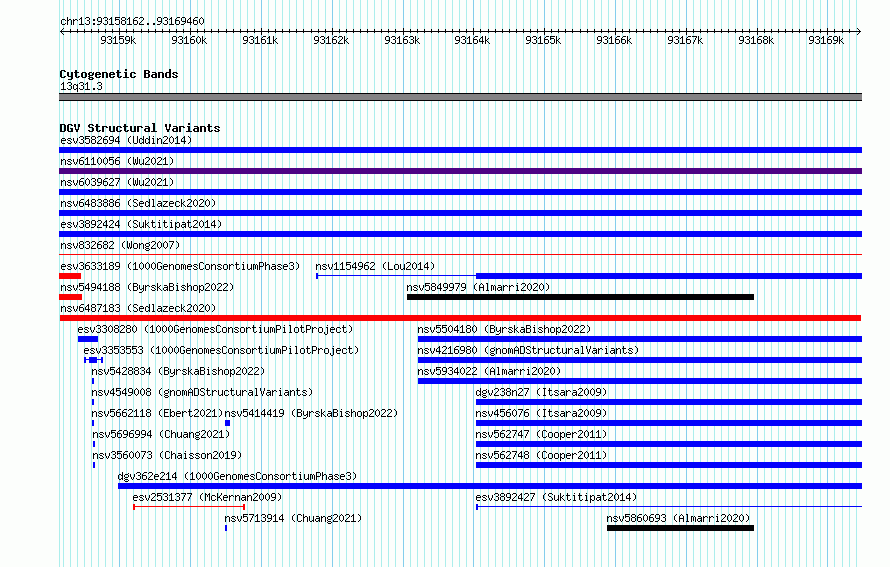Select the red esv3633189 variant bar

[x=70, y=276]
